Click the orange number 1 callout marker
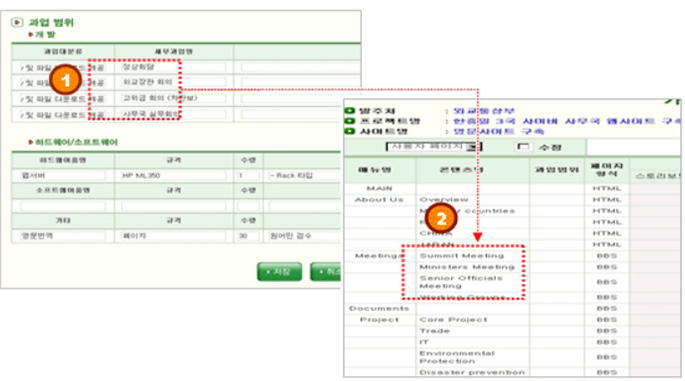Screen dimensions: 685x381 tap(65, 80)
